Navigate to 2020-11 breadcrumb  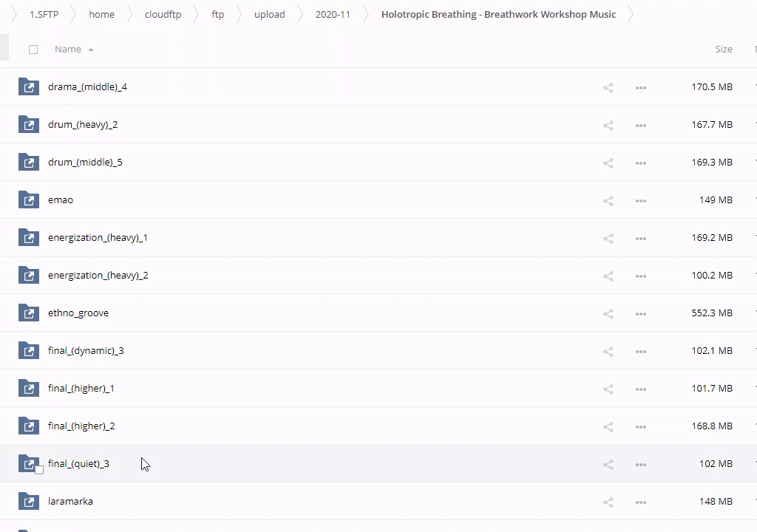coord(333,14)
